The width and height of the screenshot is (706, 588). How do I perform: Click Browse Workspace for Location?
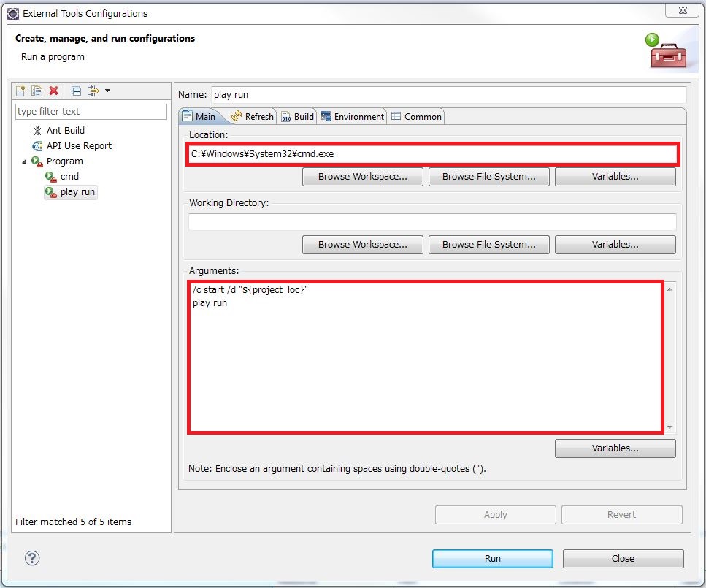[x=362, y=176]
